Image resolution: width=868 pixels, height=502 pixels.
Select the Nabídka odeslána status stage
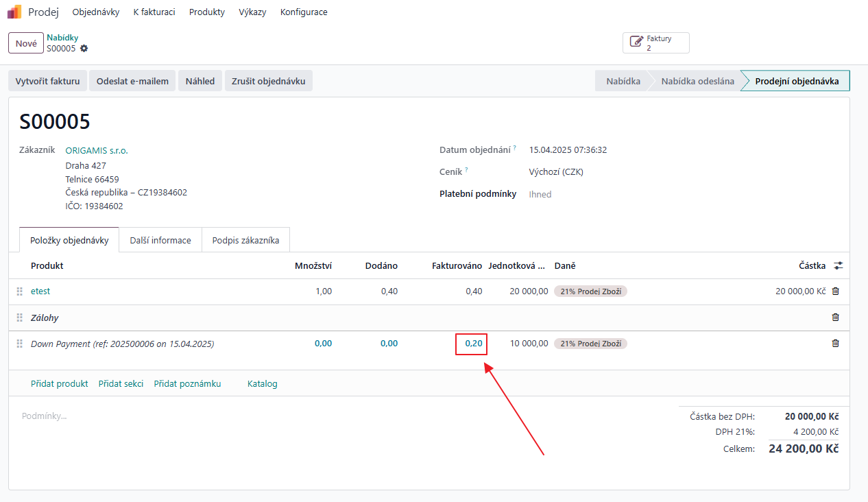coord(697,81)
